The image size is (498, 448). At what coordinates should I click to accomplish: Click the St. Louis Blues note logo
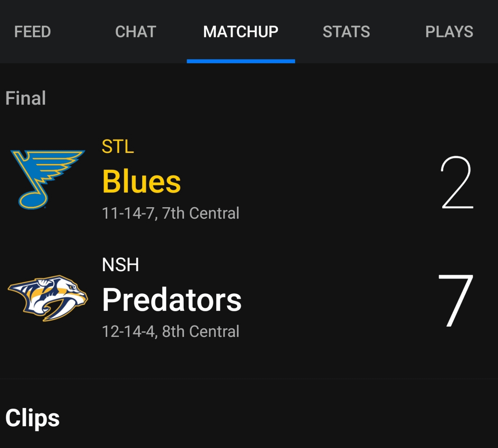(47, 179)
